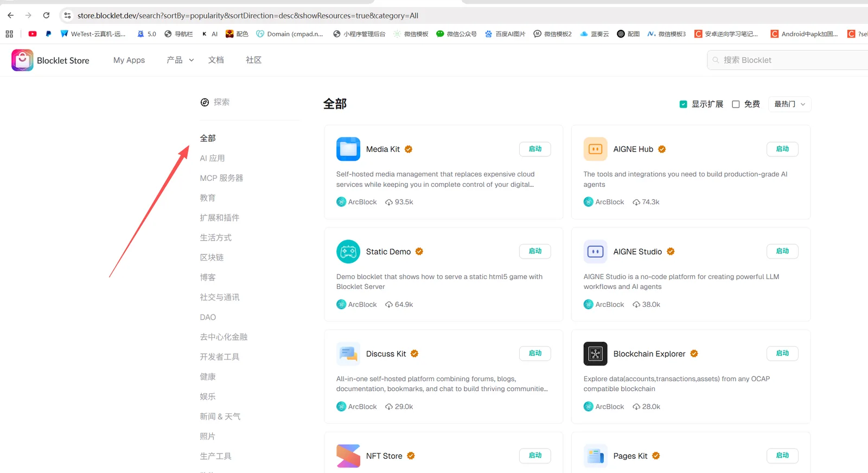The height and width of the screenshot is (473, 868).
Task: Open the 文档 menu item
Action: coord(216,60)
